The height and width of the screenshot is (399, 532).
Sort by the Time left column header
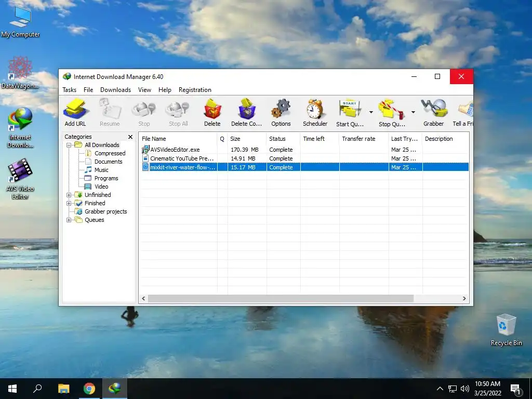point(320,139)
